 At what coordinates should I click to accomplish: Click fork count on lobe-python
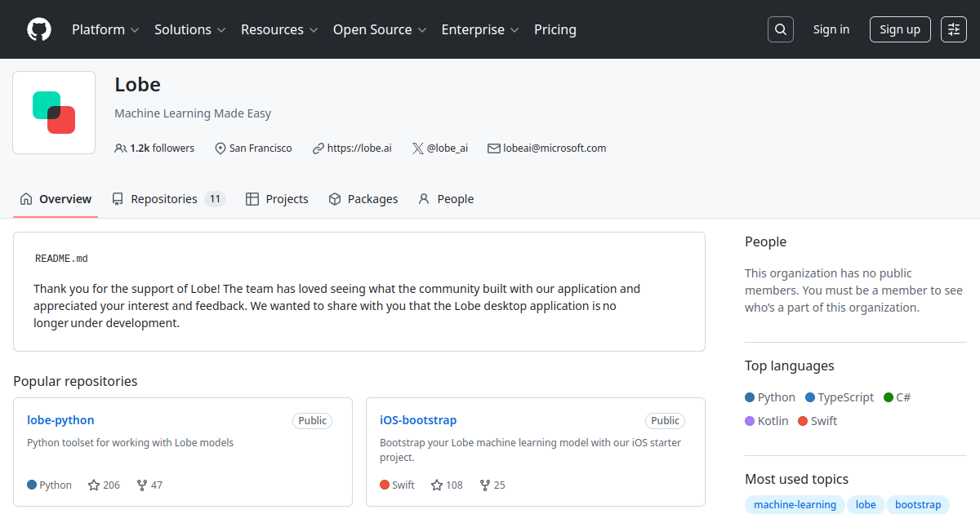pyautogui.click(x=149, y=485)
